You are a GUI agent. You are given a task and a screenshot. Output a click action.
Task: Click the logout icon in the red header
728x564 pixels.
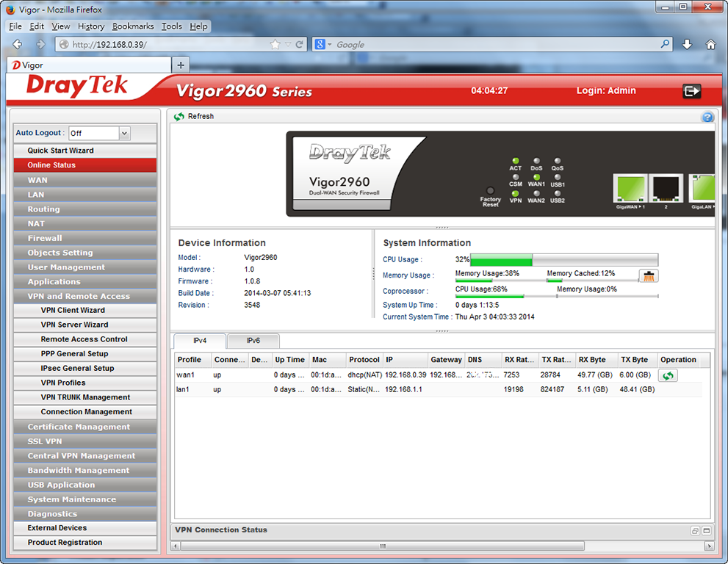pos(691,91)
